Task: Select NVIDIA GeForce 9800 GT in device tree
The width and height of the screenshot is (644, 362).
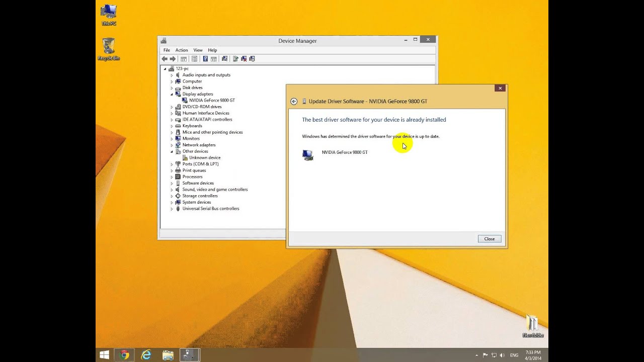Action: point(212,101)
